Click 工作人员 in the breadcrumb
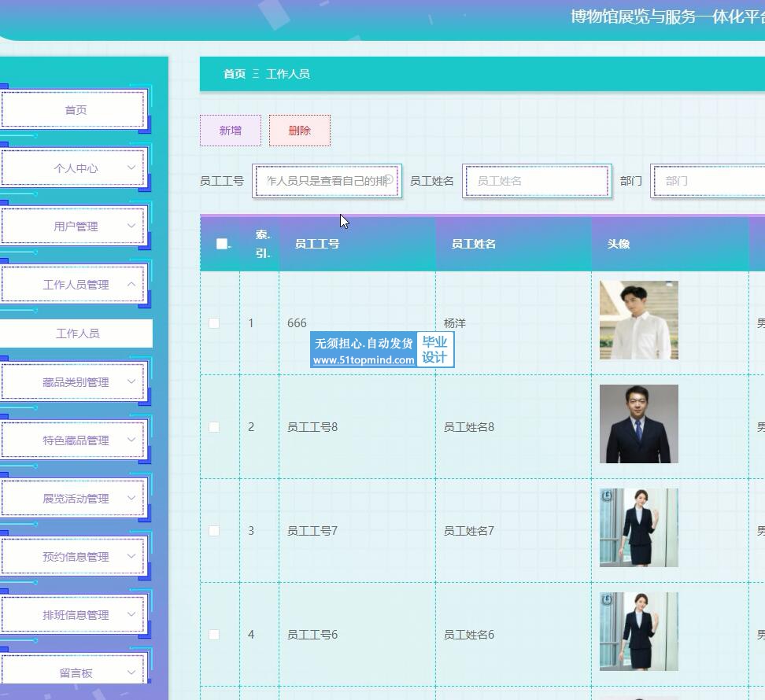This screenshot has height=700, width=765. pyautogui.click(x=288, y=74)
